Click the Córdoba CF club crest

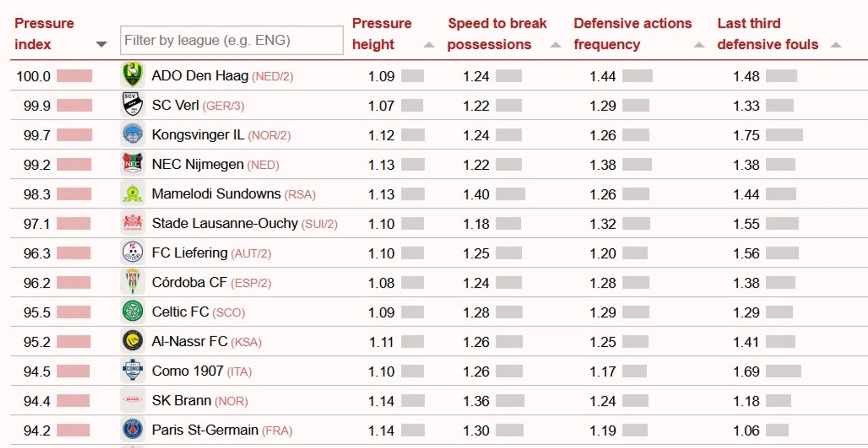tap(133, 282)
